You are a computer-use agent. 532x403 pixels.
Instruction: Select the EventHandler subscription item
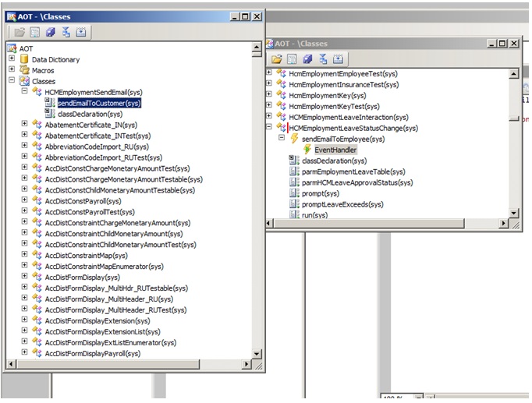[x=335, y=150]
